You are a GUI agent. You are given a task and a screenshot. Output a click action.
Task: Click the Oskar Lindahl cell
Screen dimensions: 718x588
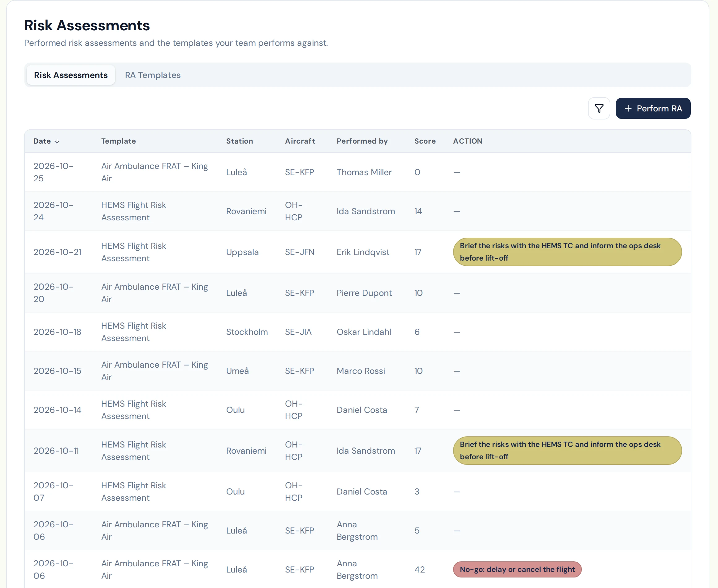(x=364, y=331)
